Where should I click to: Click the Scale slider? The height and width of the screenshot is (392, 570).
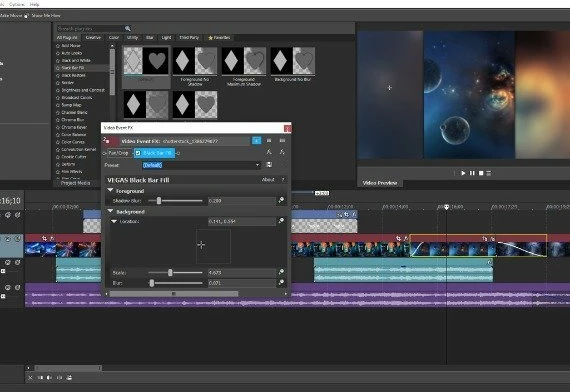(x=175, y=272)
